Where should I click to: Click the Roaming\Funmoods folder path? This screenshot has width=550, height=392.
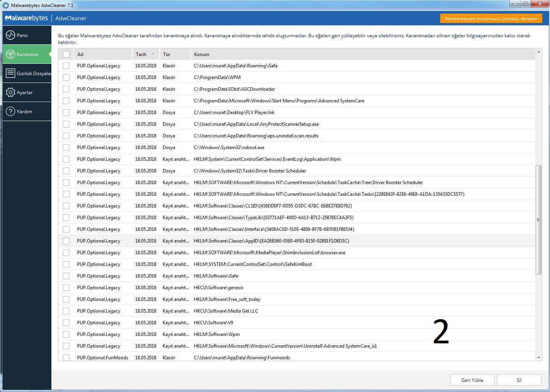pyautogui.click(x=242, y=358)
